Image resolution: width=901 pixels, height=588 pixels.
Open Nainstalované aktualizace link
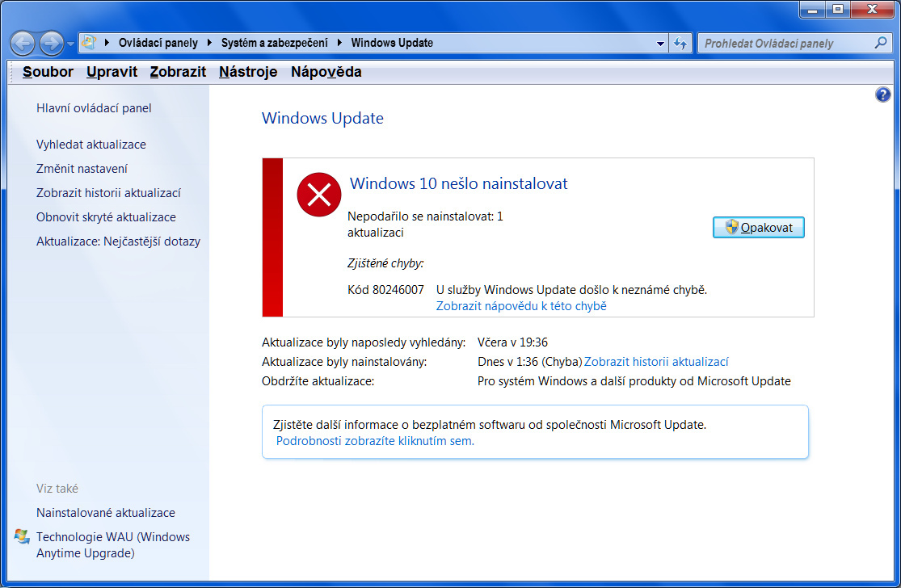coord(106,513)
